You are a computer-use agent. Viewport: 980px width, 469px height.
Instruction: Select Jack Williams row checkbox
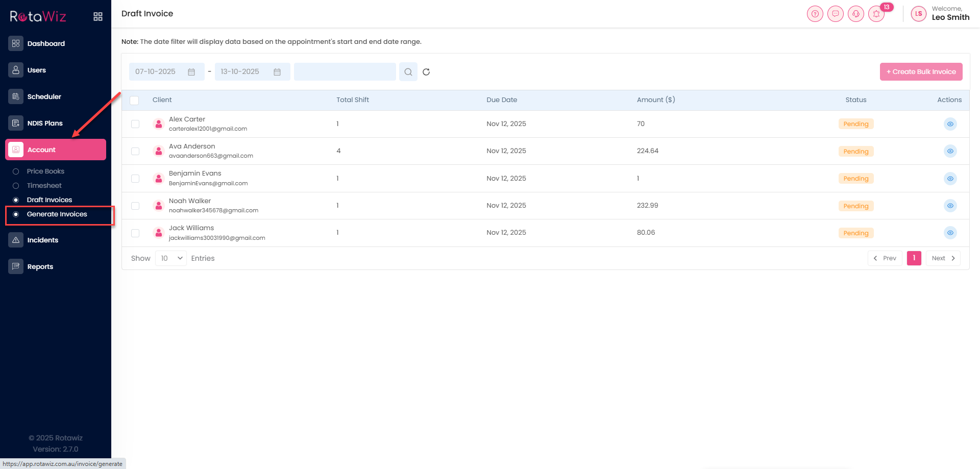tap(135, 233)
